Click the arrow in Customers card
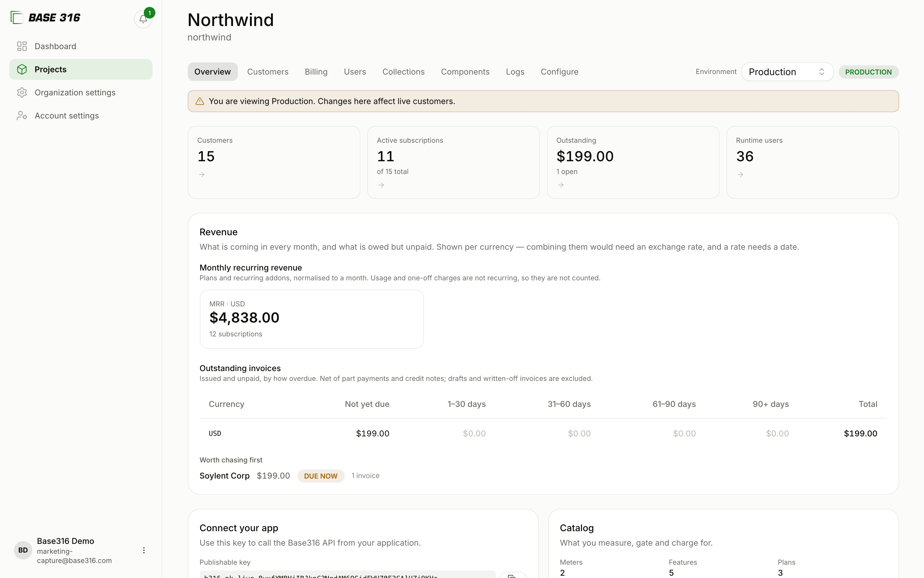 [x=202, y=175]
